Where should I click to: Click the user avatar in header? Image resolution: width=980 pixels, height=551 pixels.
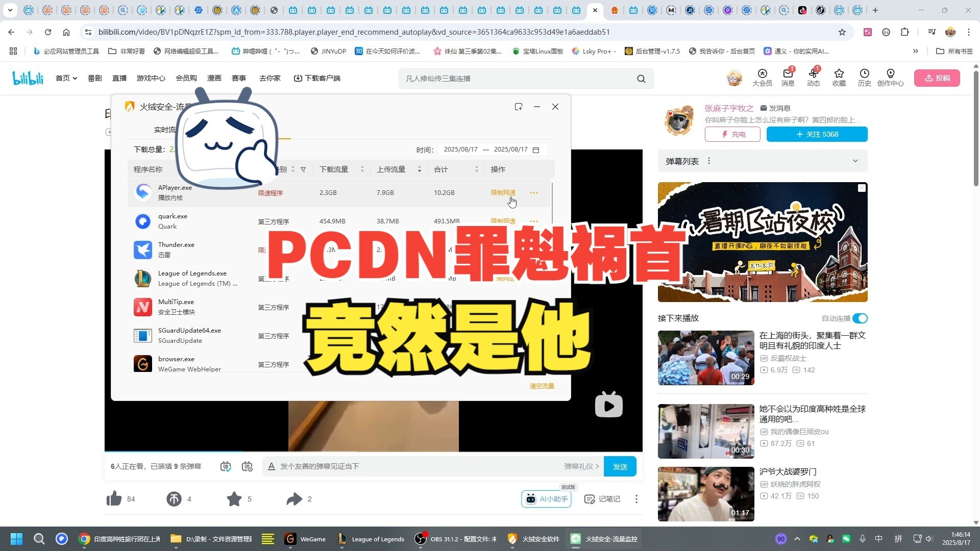pos(734,78)
